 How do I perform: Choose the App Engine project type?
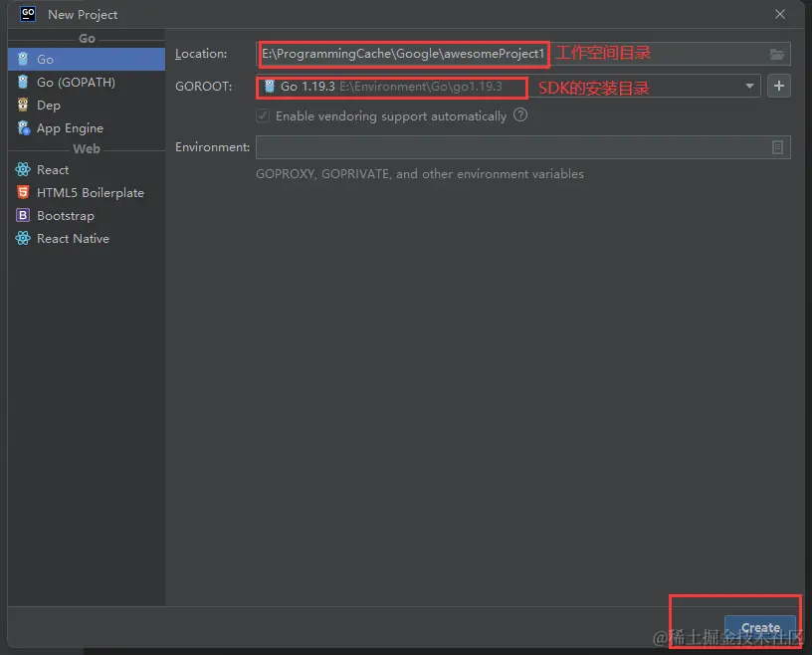[x=87, y=128]
